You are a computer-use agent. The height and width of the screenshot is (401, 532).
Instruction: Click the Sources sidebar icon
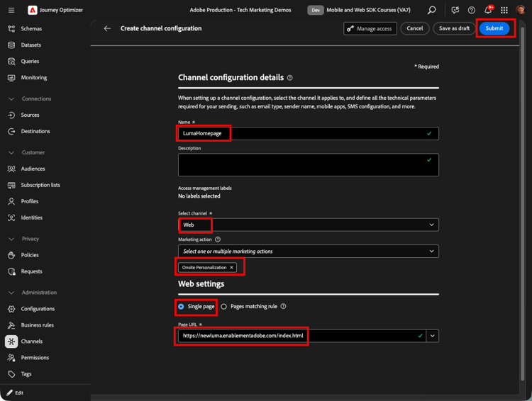point(11,115)
